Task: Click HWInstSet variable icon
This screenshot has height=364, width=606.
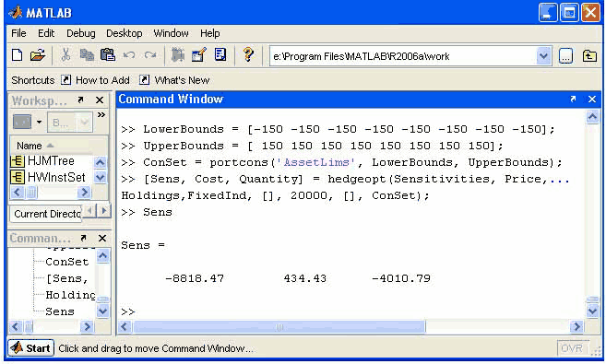Action: [x=17, y=177]
